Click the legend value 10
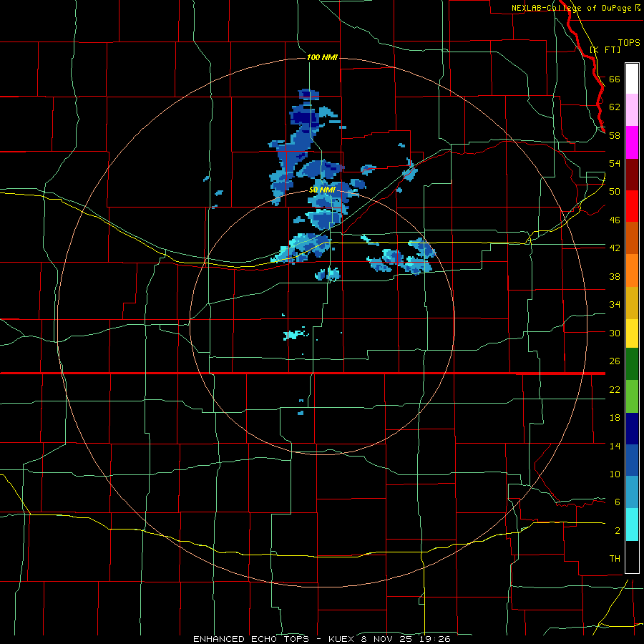This screenshot has height=644, width=644. pyautogui.click(x=615, y=474)
